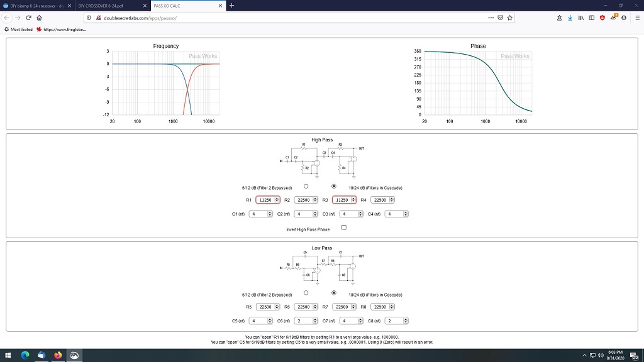Close the PASS XO CALC tab

(x=220, y=6)
